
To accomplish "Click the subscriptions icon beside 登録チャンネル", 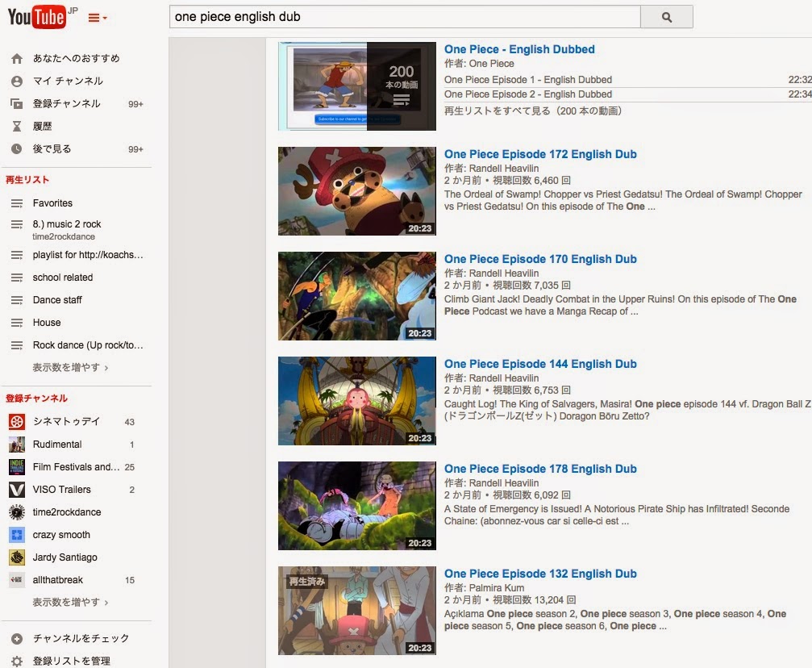I will point(17,103).
